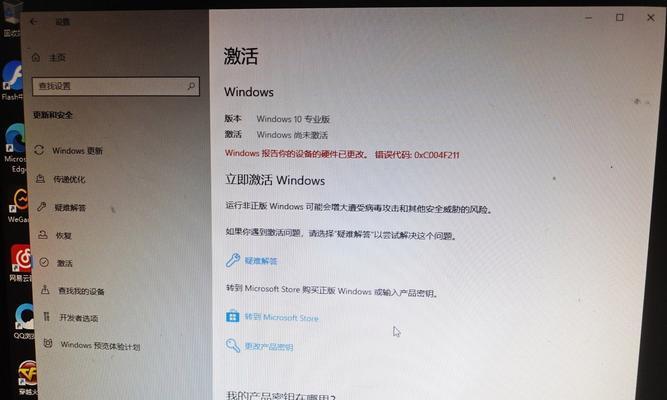Open the 更改产品密钥 link

click(x=268, y=347)
